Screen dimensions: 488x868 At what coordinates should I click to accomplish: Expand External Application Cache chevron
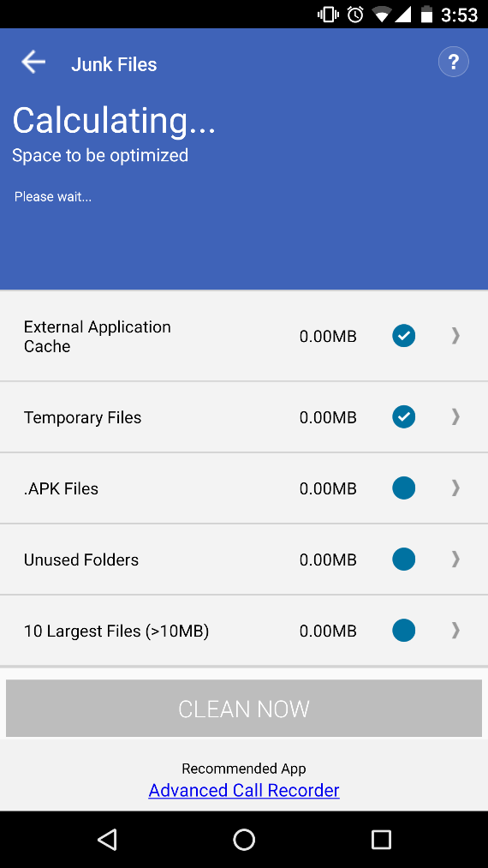(455, 336)
